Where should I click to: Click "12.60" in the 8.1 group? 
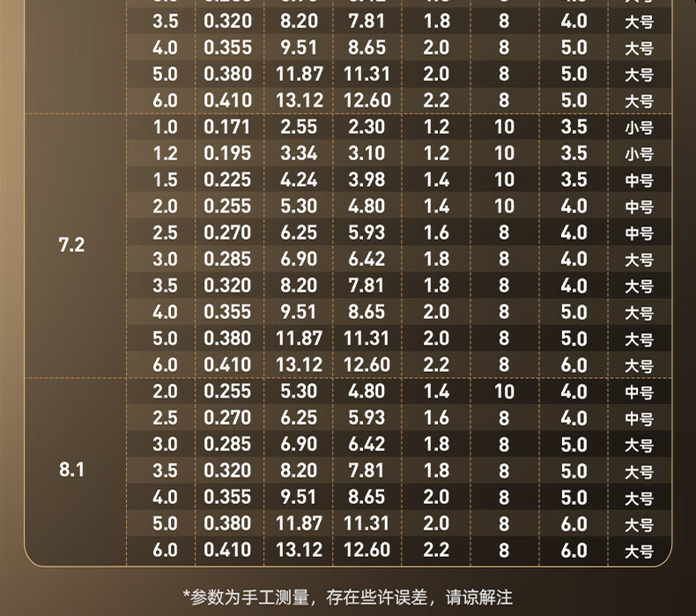pyautogui.click(x=367, y=550)
